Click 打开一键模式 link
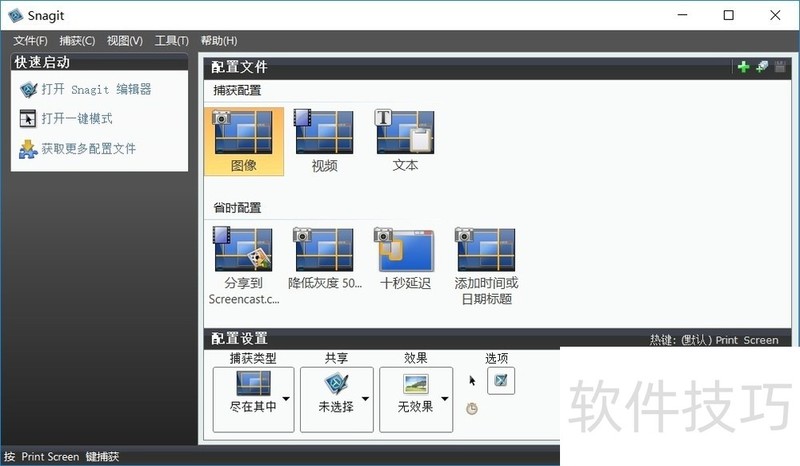The height and width of the screenshot is (466, 800). (77, 118)
